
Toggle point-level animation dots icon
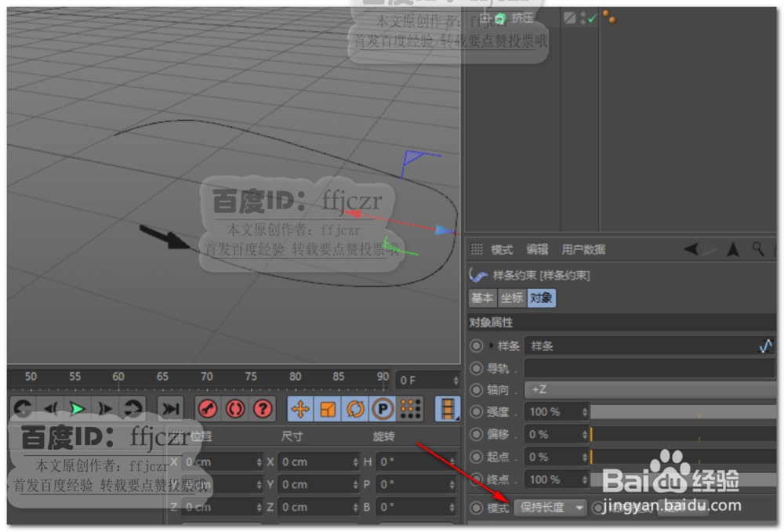coord(410,409)
